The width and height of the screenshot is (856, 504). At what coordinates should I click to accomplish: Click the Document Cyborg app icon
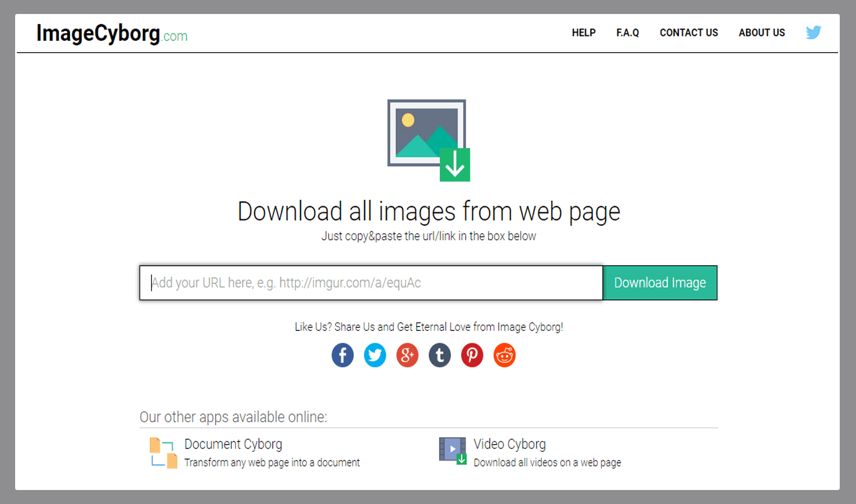(x=163, y=452)
